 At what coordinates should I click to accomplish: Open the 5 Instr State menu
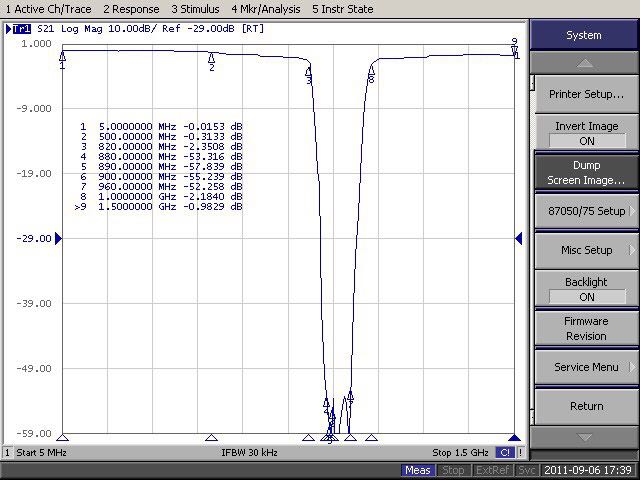[x=342, y=9]
